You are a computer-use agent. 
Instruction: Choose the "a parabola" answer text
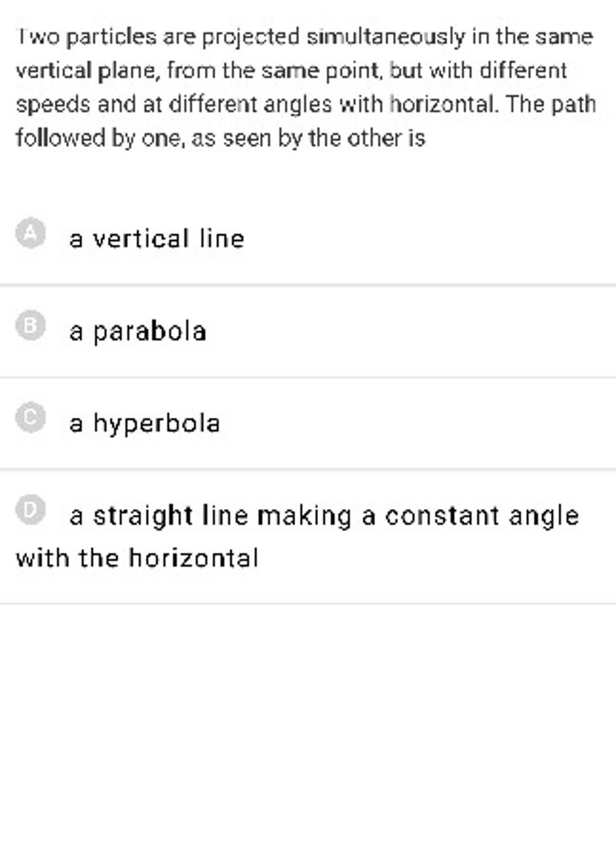(138, 332)
